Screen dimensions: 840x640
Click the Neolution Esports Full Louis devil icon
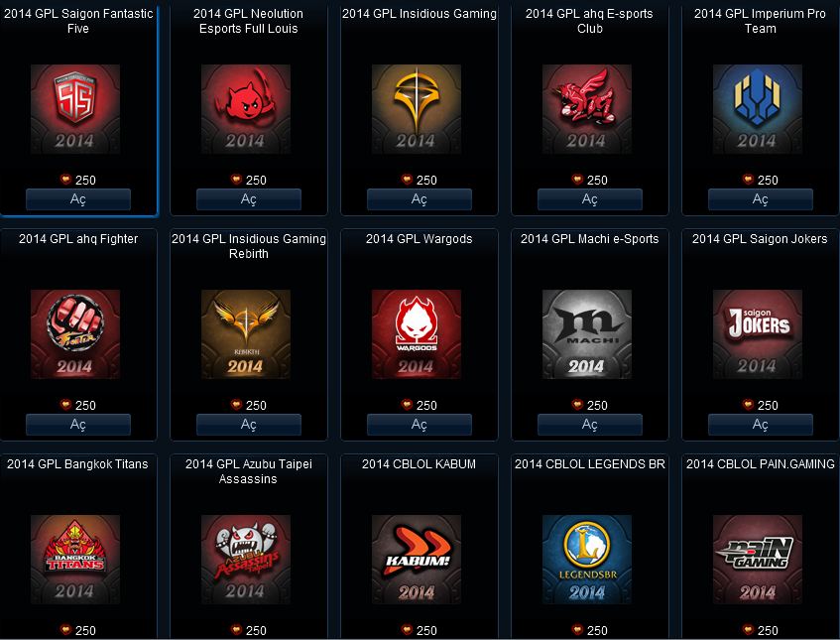pyautogui.click(x=246, y=109)
